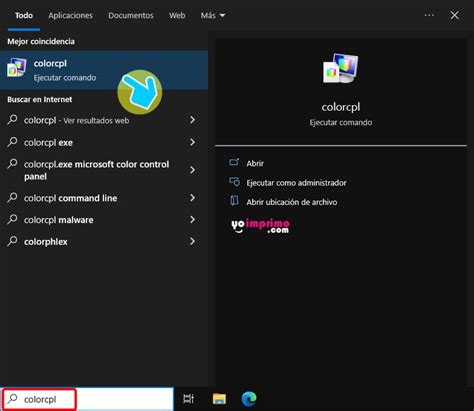Viewport: 474px width, 411px height.
Task: Click the large colorcpl preview icon
Action: (341, 69)
